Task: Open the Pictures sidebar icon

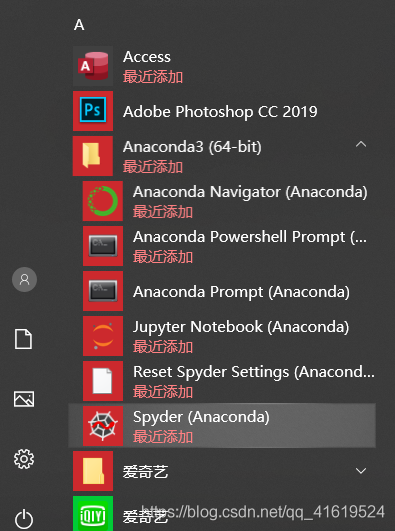Action: 24,399
